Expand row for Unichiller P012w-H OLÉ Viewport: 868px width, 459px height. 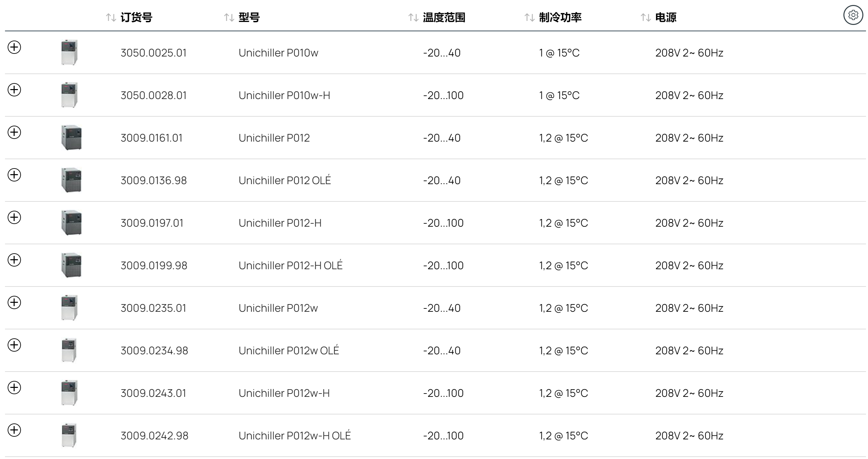[x=14, y=430]
